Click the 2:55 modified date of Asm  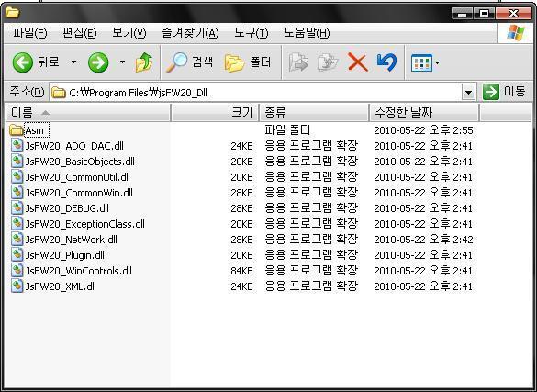click(423, 130)
